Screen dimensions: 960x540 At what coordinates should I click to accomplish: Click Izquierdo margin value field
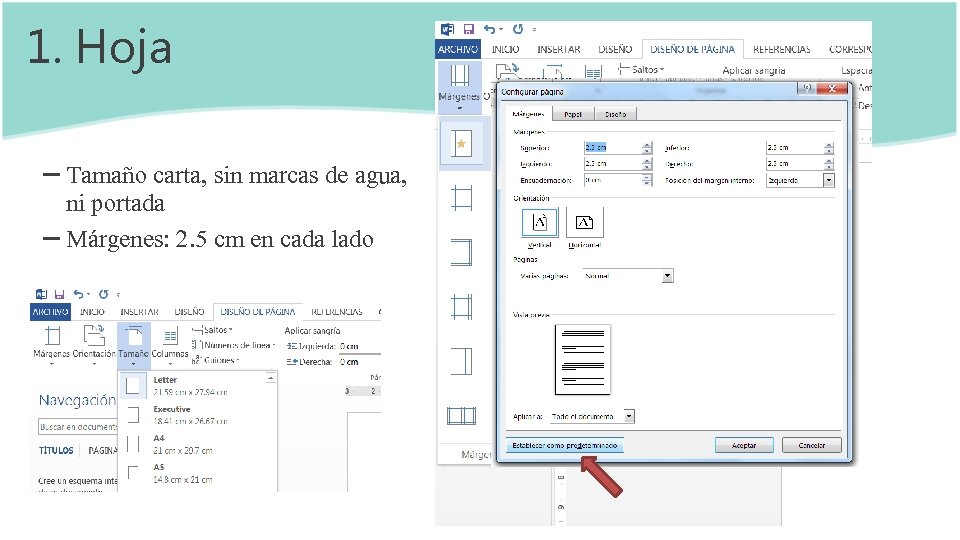point(613,164)
